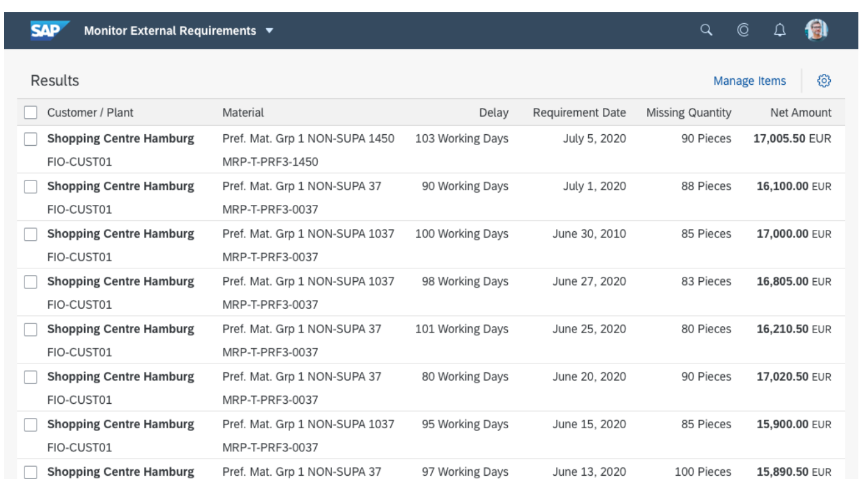Open the CoPilot circular icon in header
The image size is (868, 479).
pyautogui.click(x=743, y=30)
